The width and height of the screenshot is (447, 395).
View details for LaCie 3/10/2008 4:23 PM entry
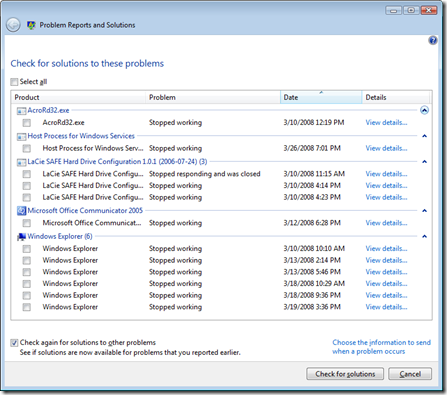[386, 197]
